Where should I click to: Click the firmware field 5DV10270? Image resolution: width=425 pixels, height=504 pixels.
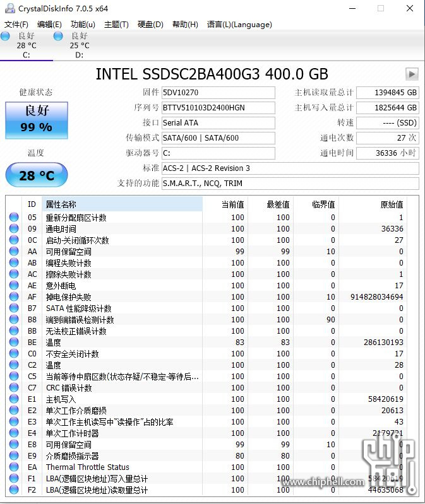[x=218, y=93]
